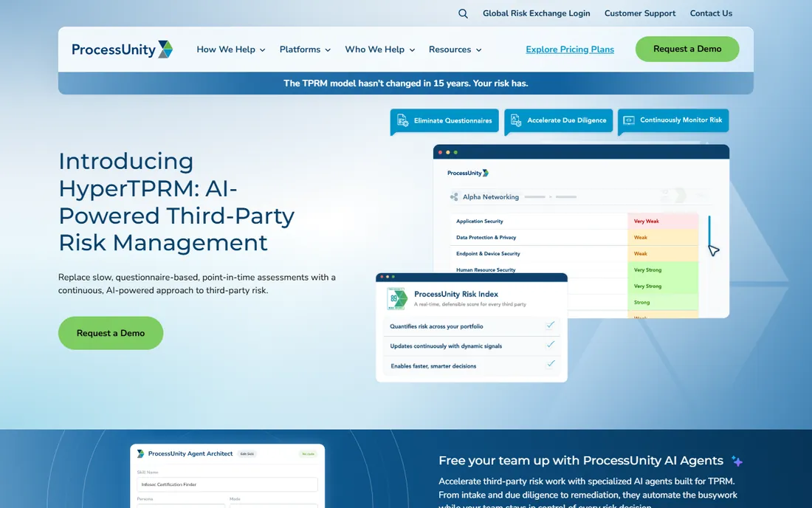The width and height of the screenshot is (812, 508).
Task: Open the Platforms menu
Action: (305, 49)
